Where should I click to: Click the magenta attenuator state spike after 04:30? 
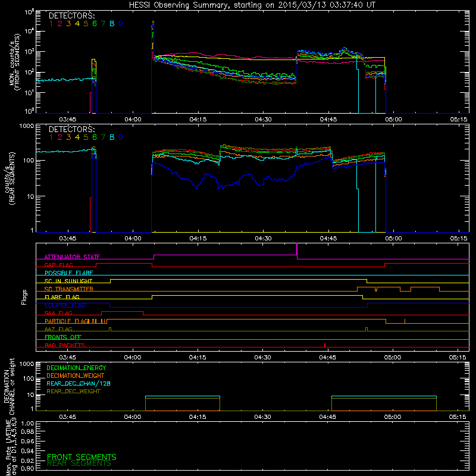[297, 250]
